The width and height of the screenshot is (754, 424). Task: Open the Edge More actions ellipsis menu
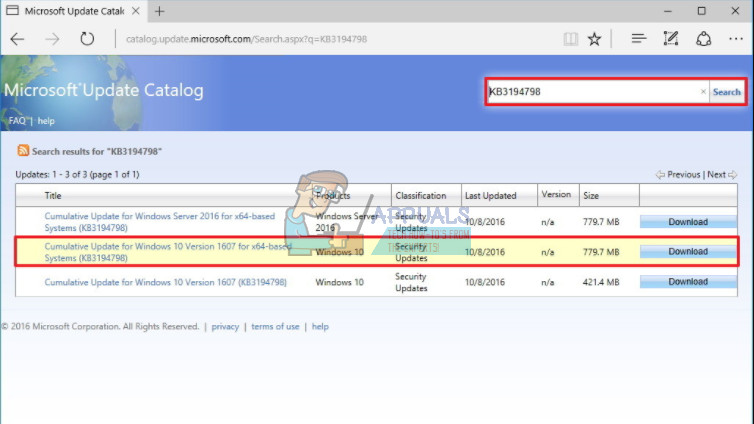(x=736, y=39)
